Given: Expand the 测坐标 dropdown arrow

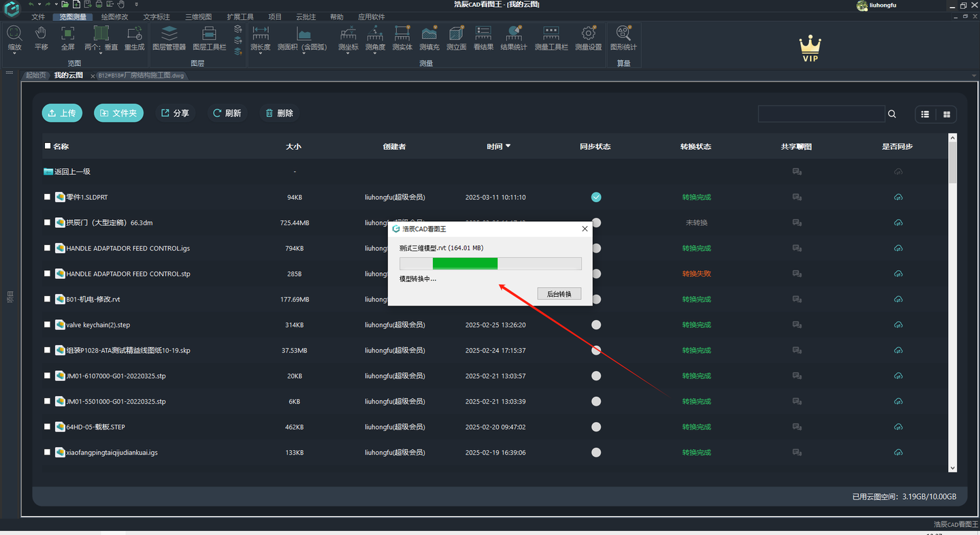Looking at the screenshot, I should (x=348, y=54).
